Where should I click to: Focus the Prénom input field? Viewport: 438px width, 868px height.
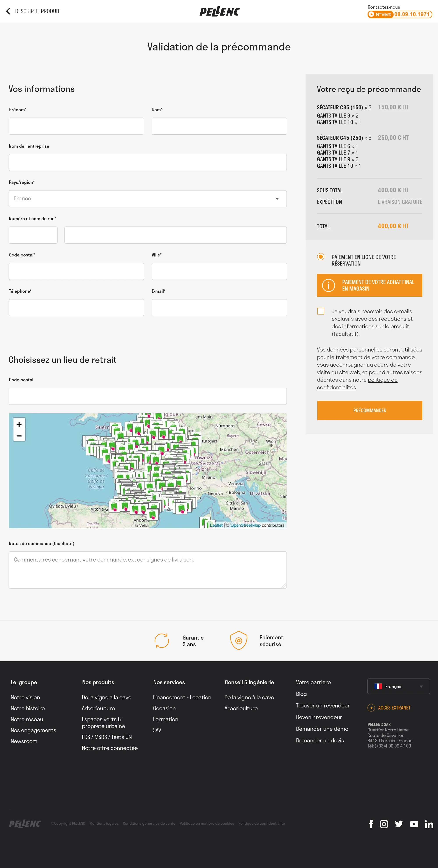click(x=76, y=126)
